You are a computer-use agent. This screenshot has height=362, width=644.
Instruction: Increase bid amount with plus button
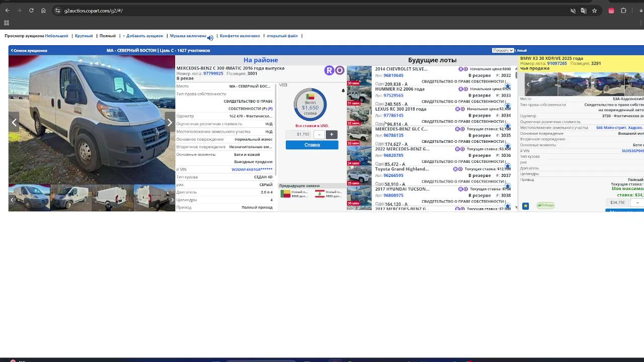point(332,134)
